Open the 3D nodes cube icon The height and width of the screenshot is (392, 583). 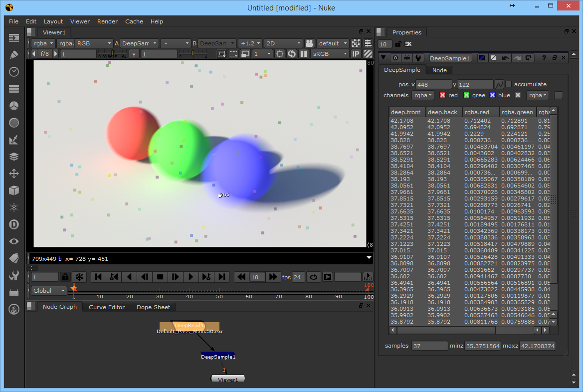click(x=14, y=191)
